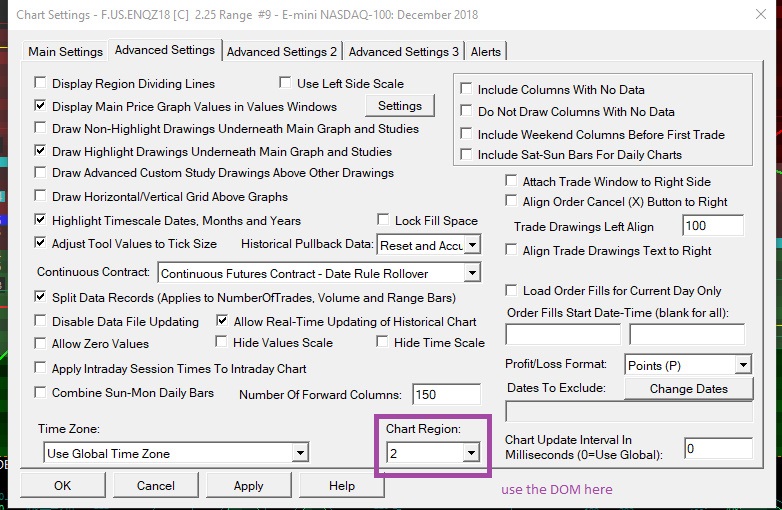Check Attach Trade Window to Right Side
782x510 pixels.
[511, 180]
